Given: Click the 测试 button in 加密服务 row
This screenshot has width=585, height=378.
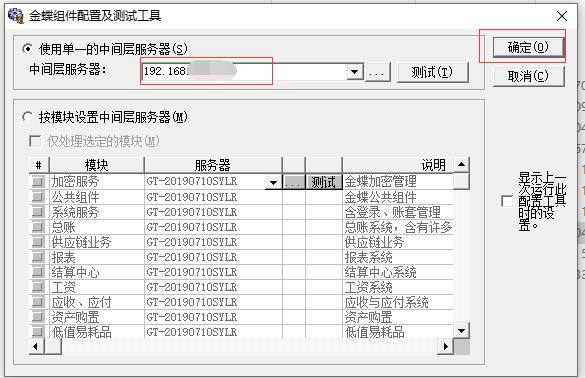Looking at the screenshot, I should pos(323,182).
